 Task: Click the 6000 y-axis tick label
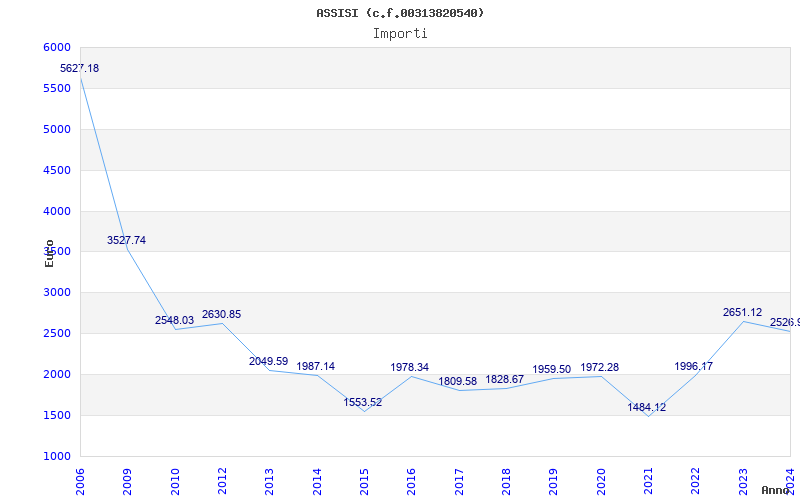point(57,47)
